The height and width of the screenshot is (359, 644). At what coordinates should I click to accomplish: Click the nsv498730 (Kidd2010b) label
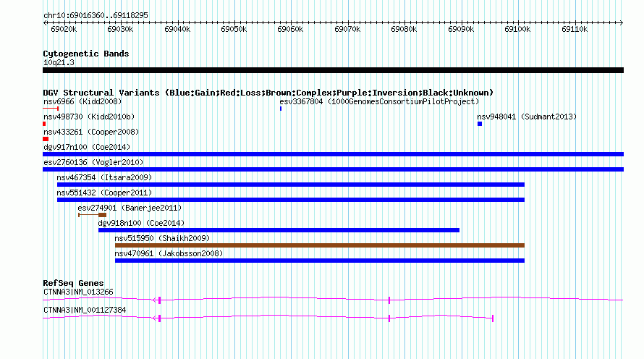coord(89,117)
